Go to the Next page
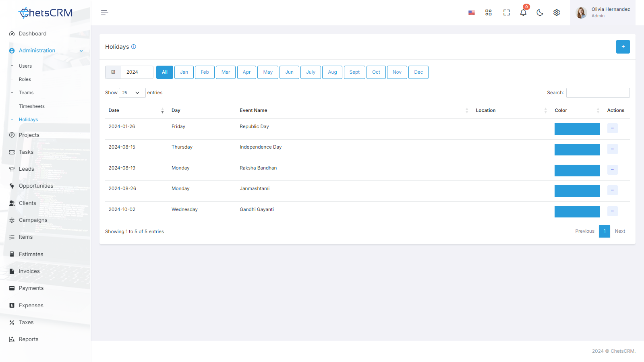 [x=620, y=231]
